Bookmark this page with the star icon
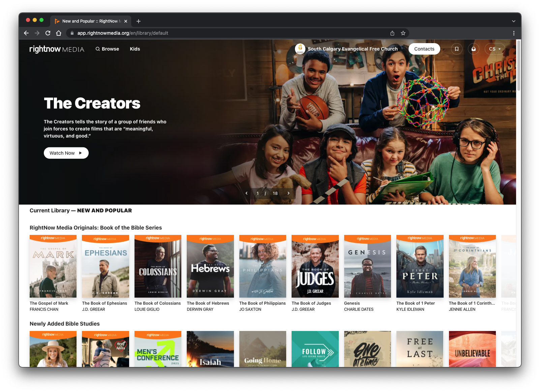This screenshot has height=392, width=540. click(x=403, y=33)
